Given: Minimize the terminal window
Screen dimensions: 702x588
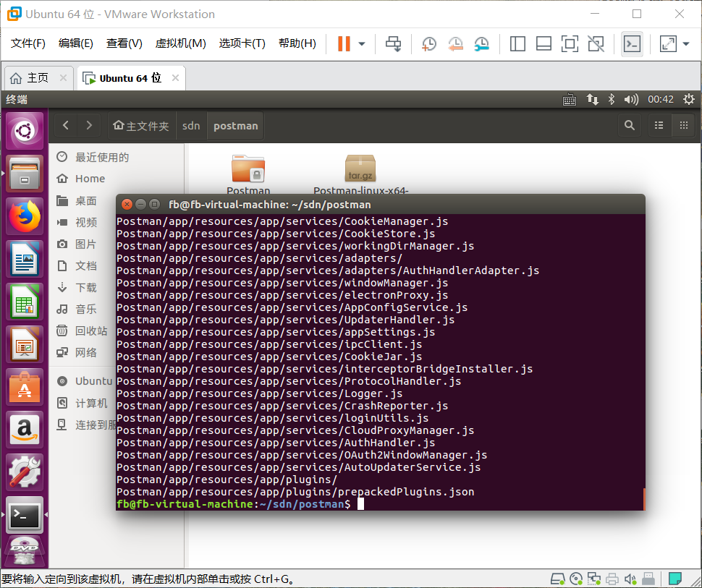Looking at the screenshot, I should point(140,205).
